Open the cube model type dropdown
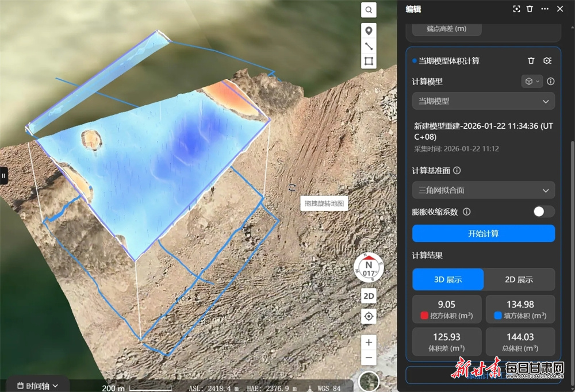The height and width of the screenshot is (392, 575). pos(532,82)
